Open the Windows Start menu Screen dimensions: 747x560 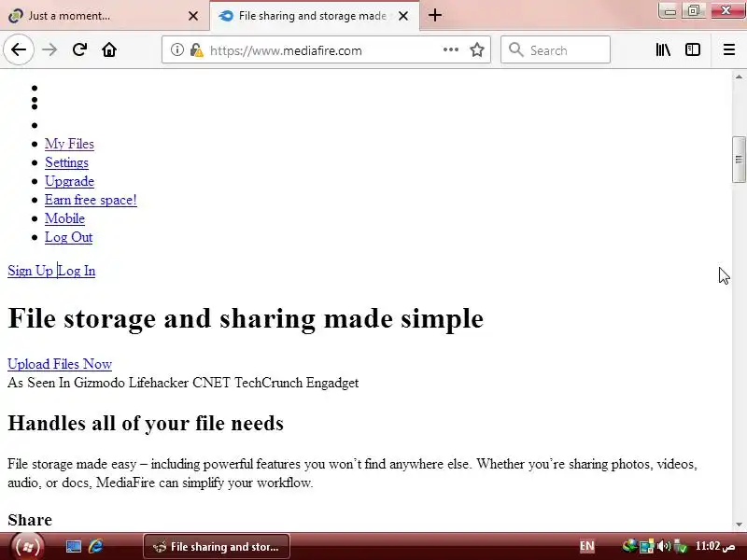pyautogui.click(x=28, y=546)
